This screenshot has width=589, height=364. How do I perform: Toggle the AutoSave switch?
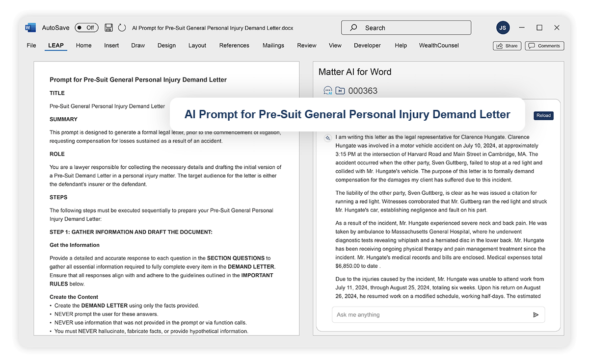click(x=86, y=28)
